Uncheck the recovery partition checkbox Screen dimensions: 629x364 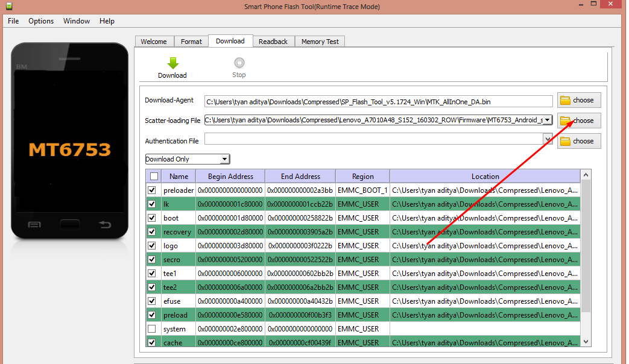point(152,232)
